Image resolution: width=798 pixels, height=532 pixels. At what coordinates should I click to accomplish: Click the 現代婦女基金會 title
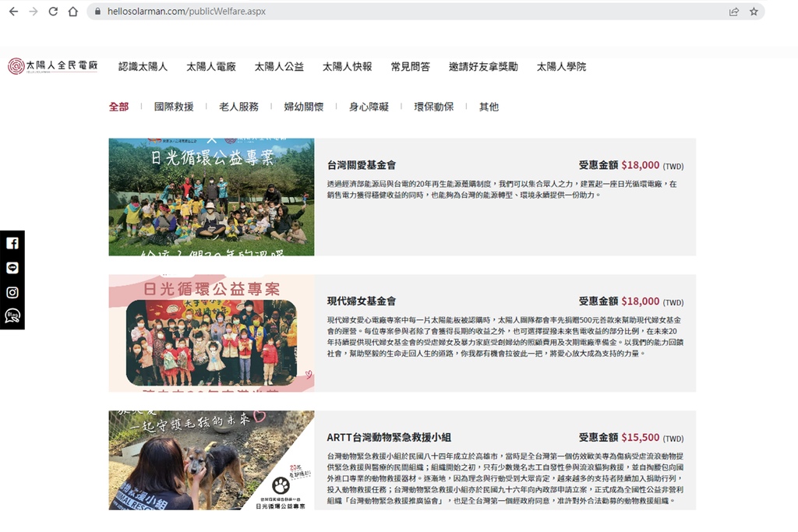362,301
